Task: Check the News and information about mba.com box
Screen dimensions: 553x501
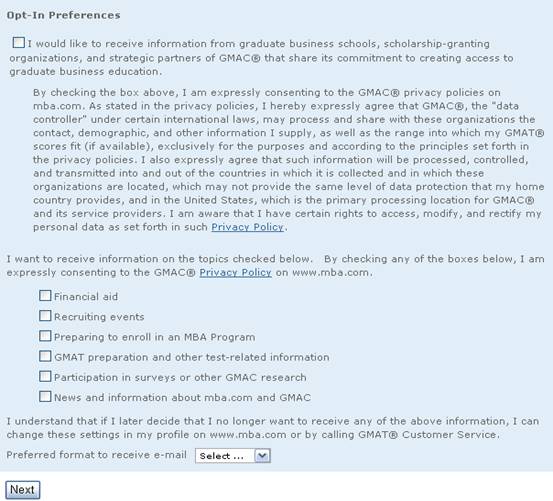Action: pos(45,396)
